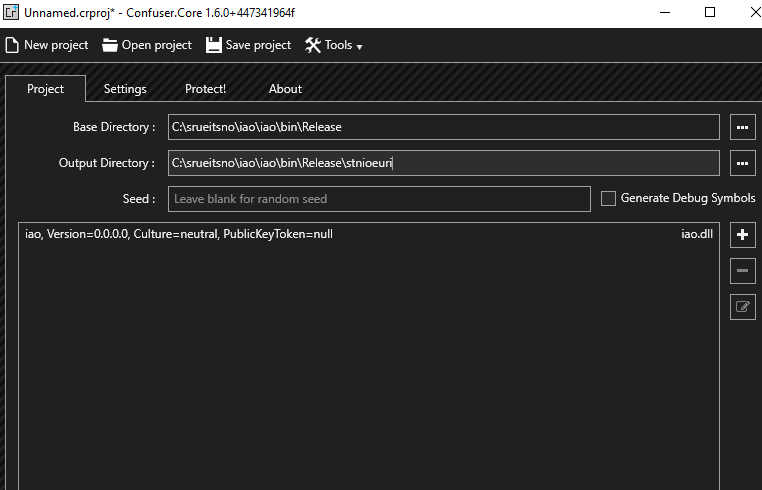Maximize the Confuser window
Screen dimensions: 762x490
click(x=710, y=12)
